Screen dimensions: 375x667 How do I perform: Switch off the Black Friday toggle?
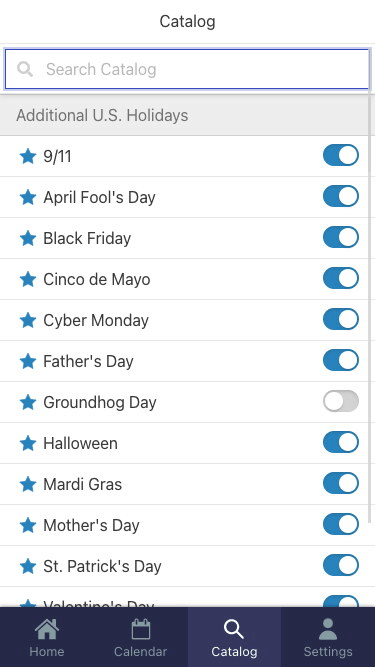[x=341, y=237]
